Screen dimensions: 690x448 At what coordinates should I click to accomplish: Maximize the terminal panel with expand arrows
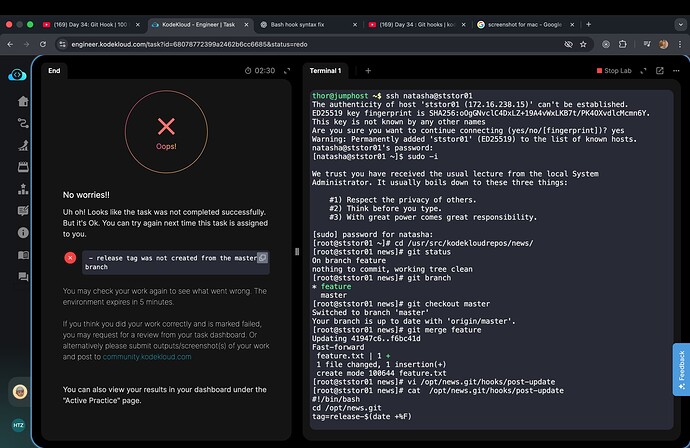(643, 71)
